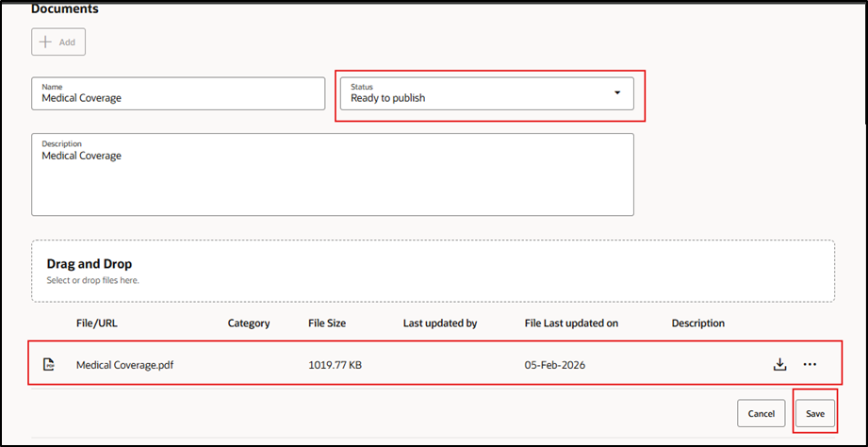The height and width of the screenshot is (447, 868).
Task: Click the PDF file icon in the row
Action: click(x=49, y=364)
